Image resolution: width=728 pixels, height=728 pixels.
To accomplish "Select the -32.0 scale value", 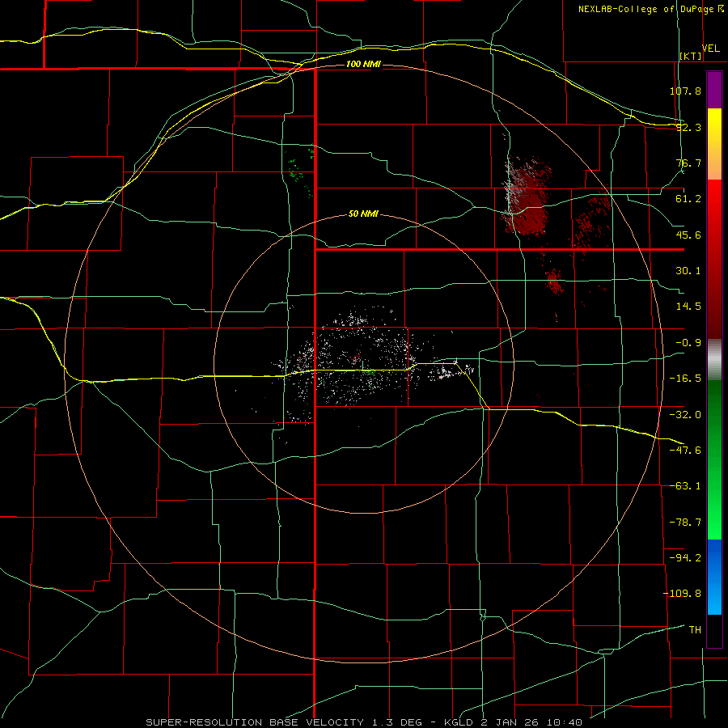I will 685,415.
